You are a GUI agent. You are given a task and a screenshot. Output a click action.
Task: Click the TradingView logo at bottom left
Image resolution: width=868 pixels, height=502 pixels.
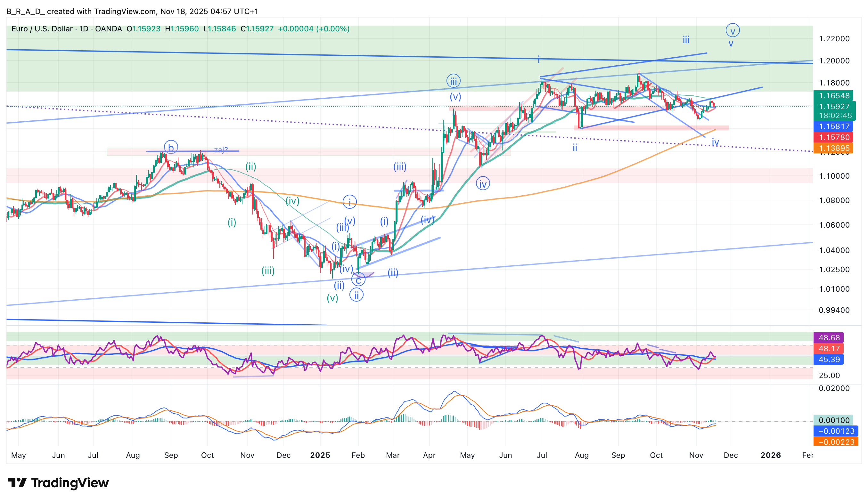[x=58, y=483]
